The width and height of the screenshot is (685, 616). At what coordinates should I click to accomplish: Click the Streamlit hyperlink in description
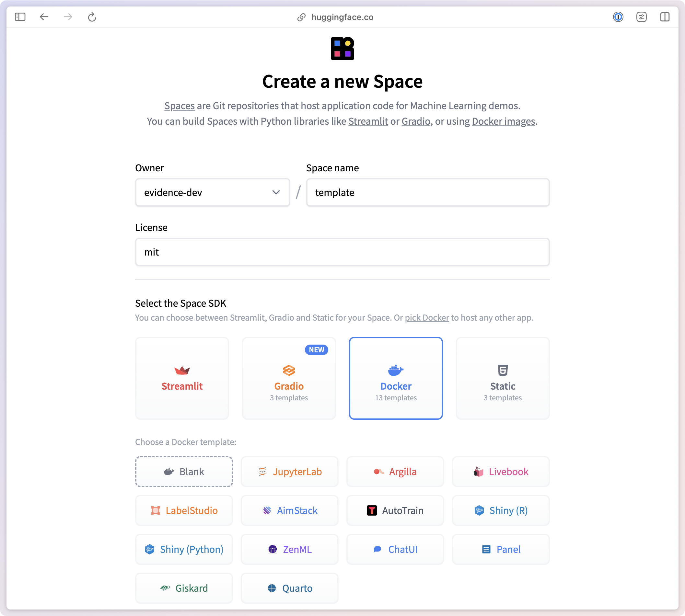pyautogui.click(x=367, y=121)
